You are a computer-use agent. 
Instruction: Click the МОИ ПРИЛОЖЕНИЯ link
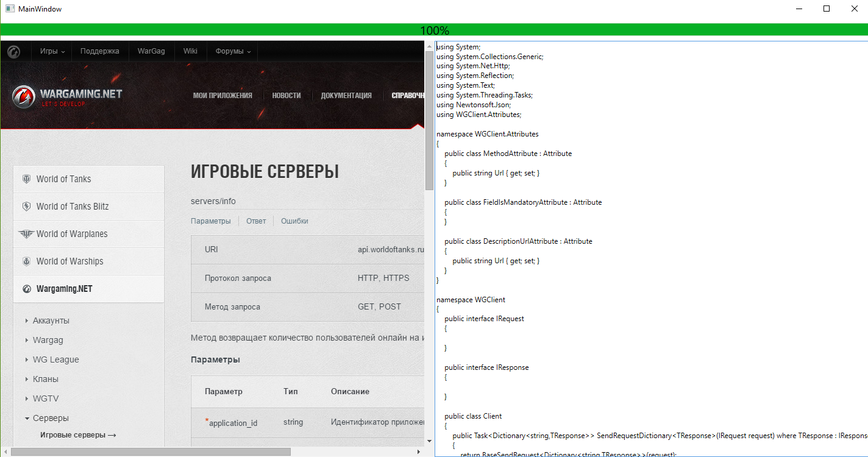222,95
